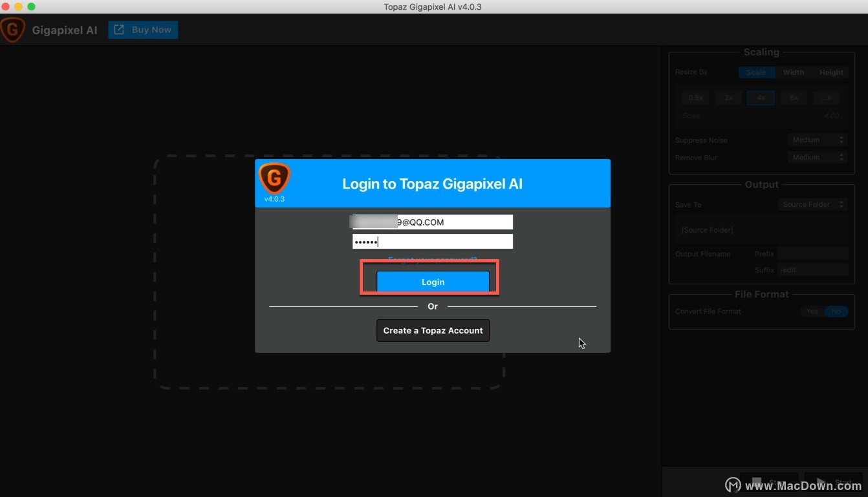The height and width of the screenshot is (497, 868).
Task: Click the Output section heading
Action: [x=761, y=185]
